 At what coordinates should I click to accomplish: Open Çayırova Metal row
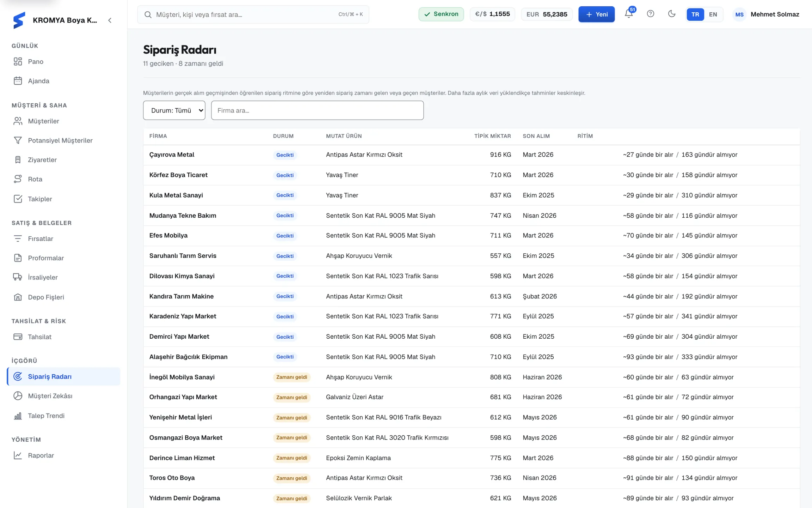point(472,155)
